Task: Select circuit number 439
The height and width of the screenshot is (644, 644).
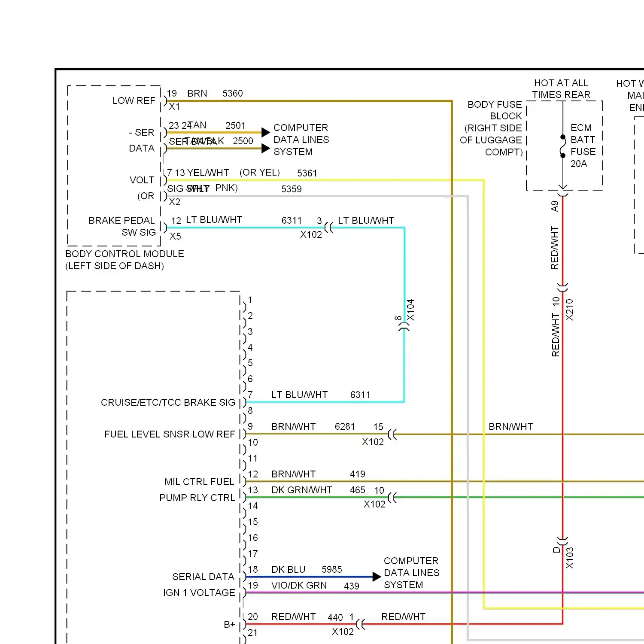Action: [352, 586]
